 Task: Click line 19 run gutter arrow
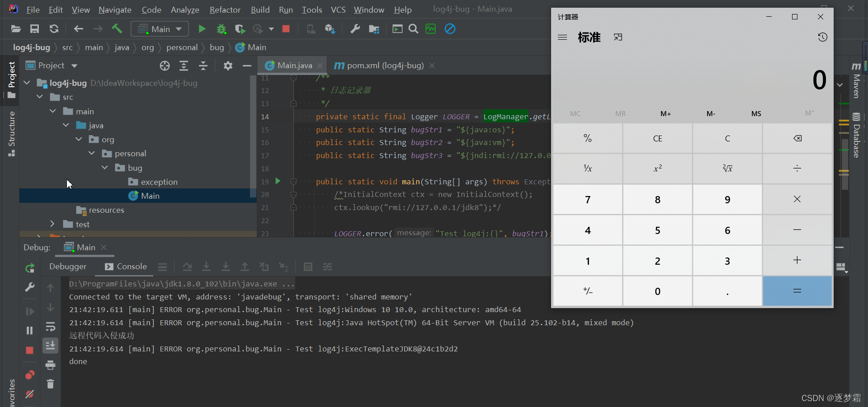click(x=278, y=181)
